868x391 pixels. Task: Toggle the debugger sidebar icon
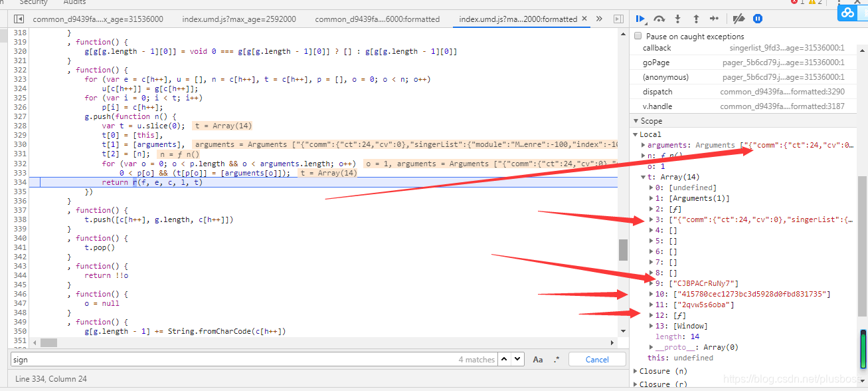pos(618,19)
